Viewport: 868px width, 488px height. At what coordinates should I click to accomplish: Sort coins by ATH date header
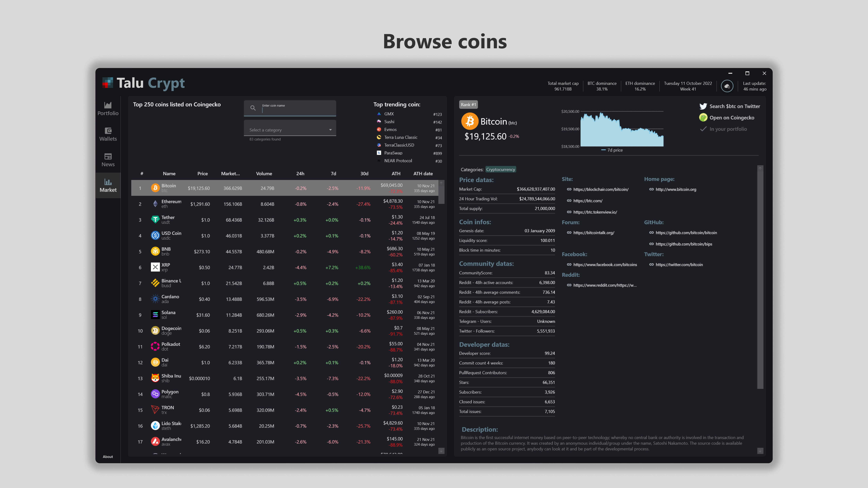423,174
